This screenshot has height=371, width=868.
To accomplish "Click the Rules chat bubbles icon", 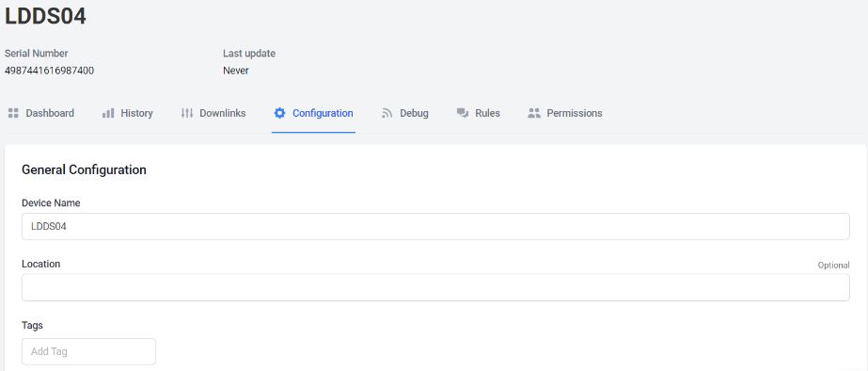I will pyautogui.click(x=463, y=113).
